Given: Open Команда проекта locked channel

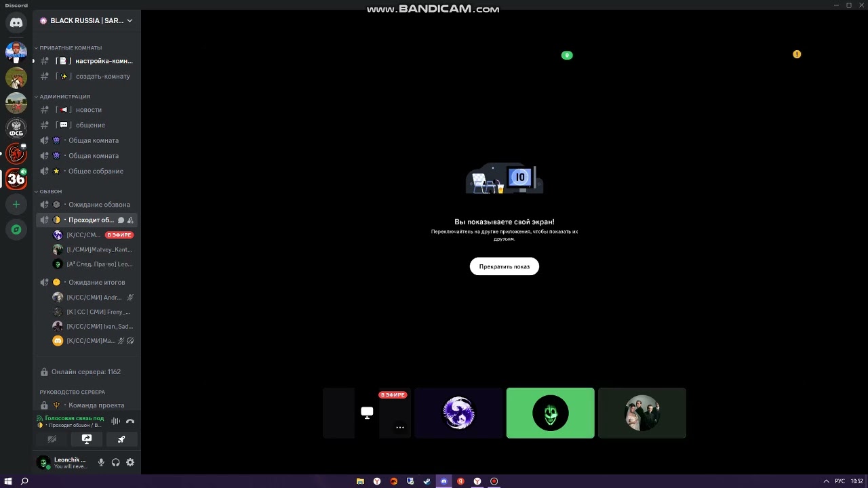Looking at the screenshot, I should click(87, 405).
